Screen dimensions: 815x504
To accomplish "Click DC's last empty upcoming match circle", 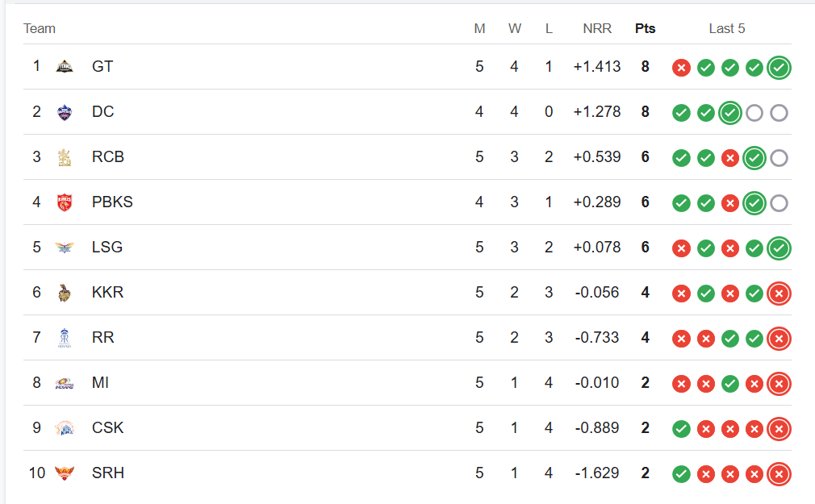I will point(779,113).
